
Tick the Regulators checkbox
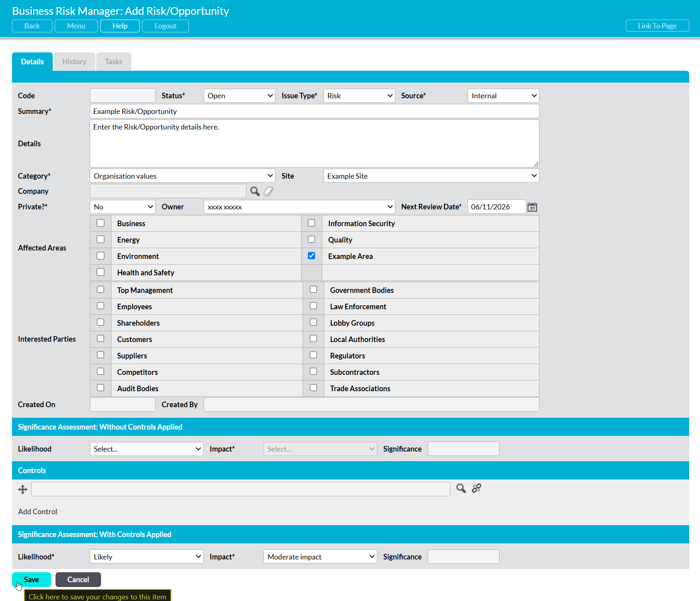tap(313, 355)
